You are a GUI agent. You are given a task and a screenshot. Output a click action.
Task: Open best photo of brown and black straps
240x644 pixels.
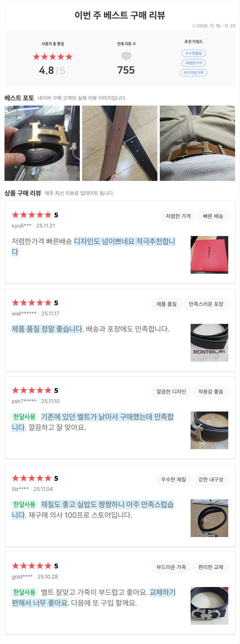point(120,143)
